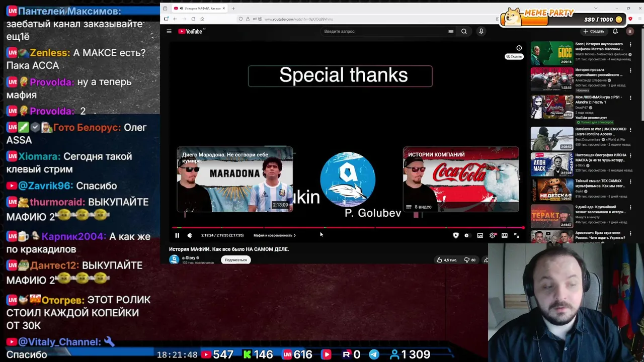Like the video (4,5 тыс.)
Image resolution: width=644 pixels, height=362 pixels.
click(x=447, y=260)
